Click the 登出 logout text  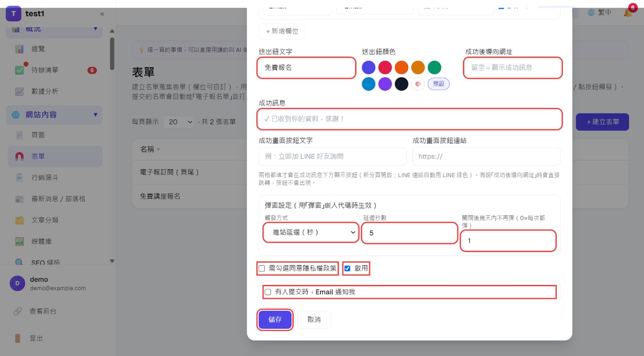tap(37, 338)
